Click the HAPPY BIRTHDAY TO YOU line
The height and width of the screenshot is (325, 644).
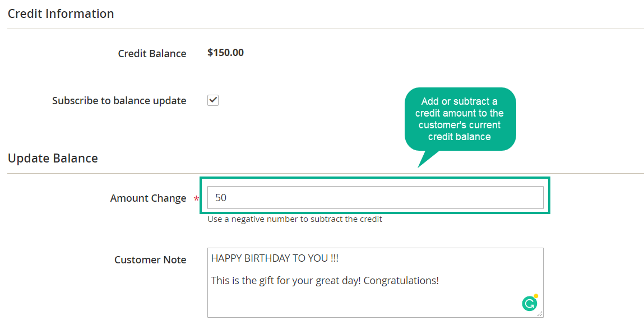point(274,258)
